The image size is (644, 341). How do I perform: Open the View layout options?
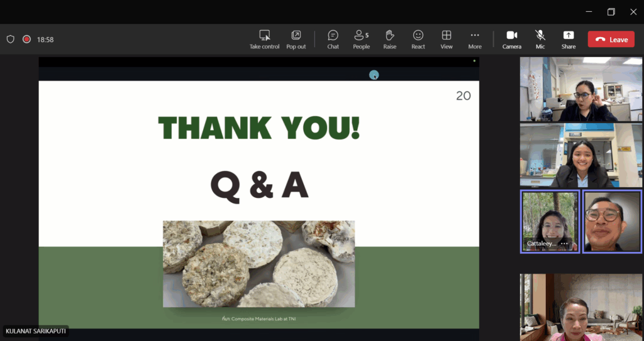point(446,36)
